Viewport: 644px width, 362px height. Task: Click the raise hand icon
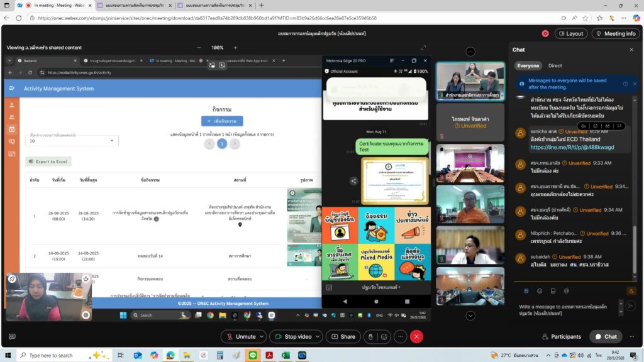point(370,337)
